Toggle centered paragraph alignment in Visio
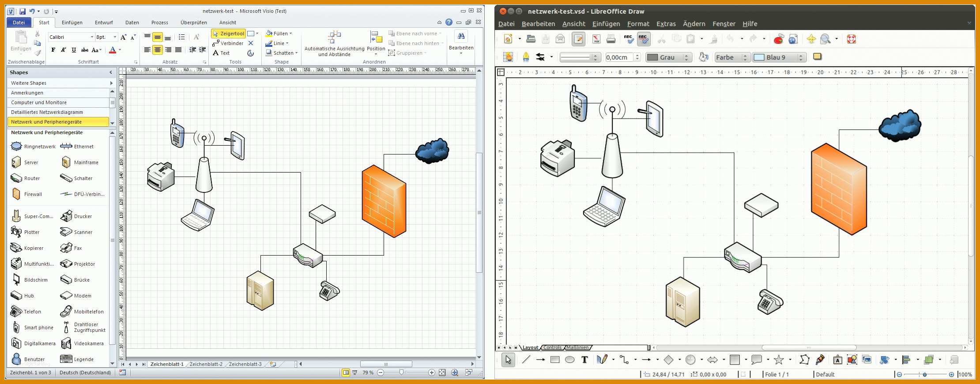This screenshot has height=384, width=980. [x=158, y=50]
